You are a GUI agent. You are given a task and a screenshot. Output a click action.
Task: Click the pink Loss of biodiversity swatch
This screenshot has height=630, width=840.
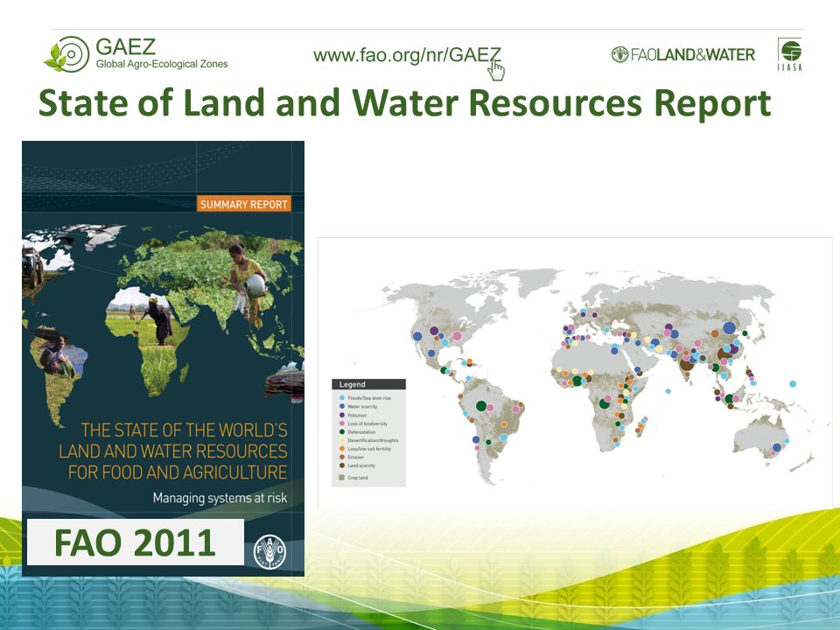tap(341, 423)
